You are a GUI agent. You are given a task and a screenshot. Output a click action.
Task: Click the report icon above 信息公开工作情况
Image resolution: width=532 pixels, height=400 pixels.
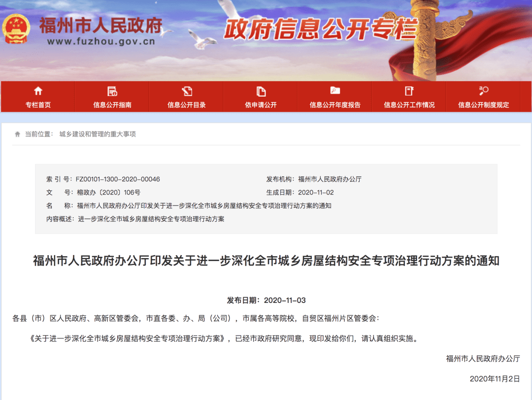[x=409, y=91]
